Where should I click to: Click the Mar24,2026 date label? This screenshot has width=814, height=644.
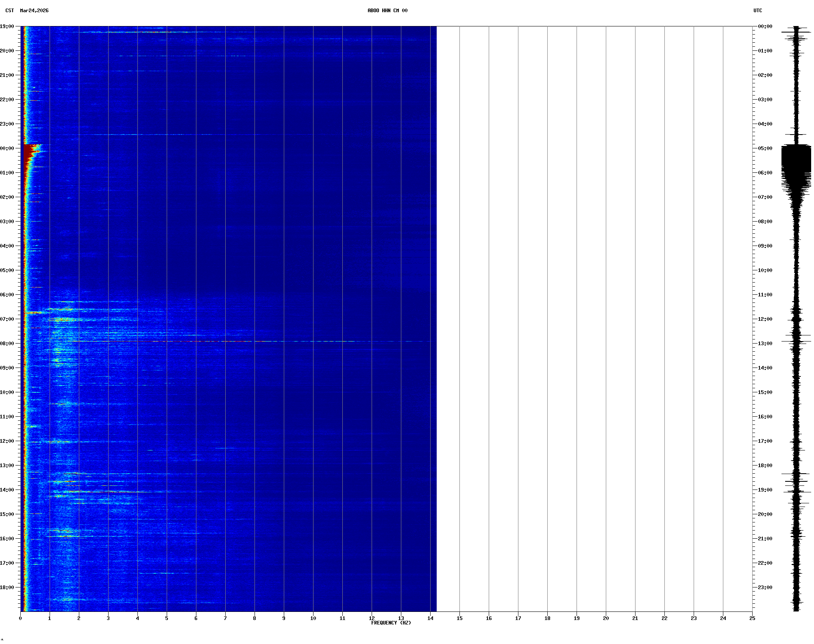pyautogui.click(x=34, y=11)
